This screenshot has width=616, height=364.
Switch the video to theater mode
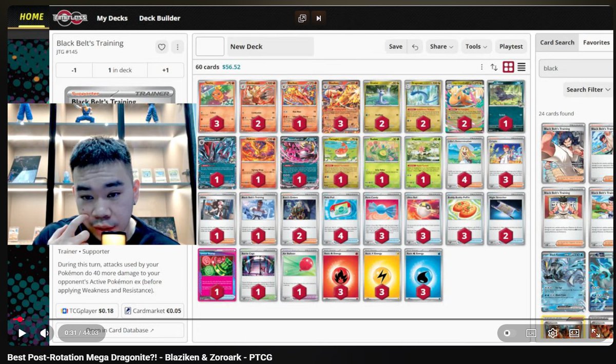tap(574, 333)
